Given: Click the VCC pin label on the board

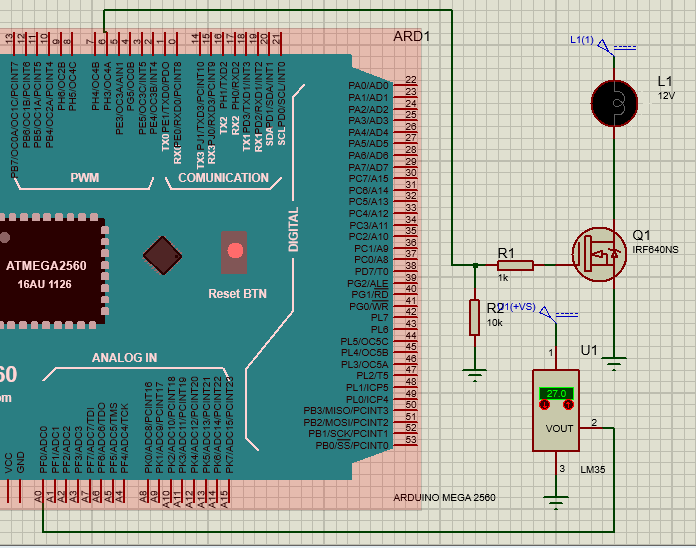Looking at the screenshot, I should 8,463.
